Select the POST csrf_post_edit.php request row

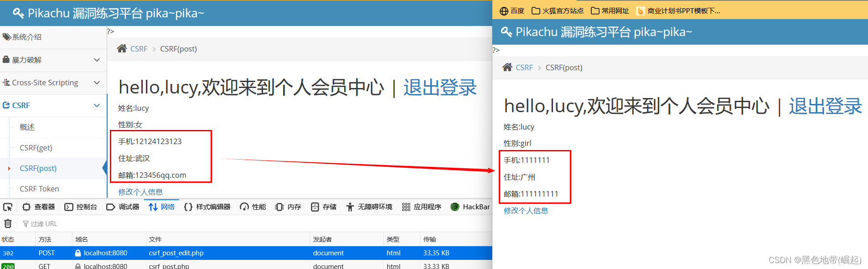tap(246, 253)
